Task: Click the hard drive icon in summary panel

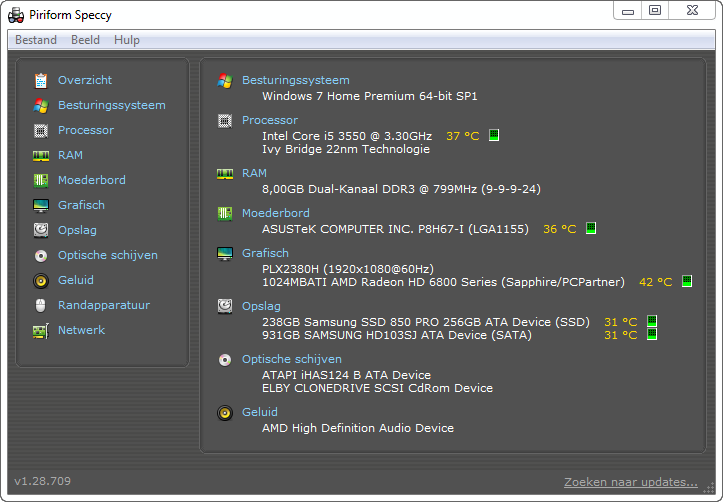Action: [x=225, y=306]
